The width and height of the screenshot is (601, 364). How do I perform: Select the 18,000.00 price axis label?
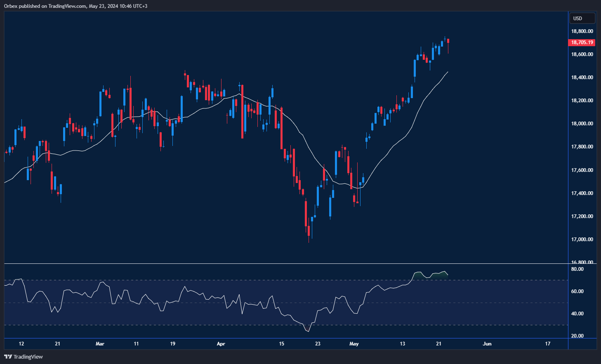pos(582,124)
